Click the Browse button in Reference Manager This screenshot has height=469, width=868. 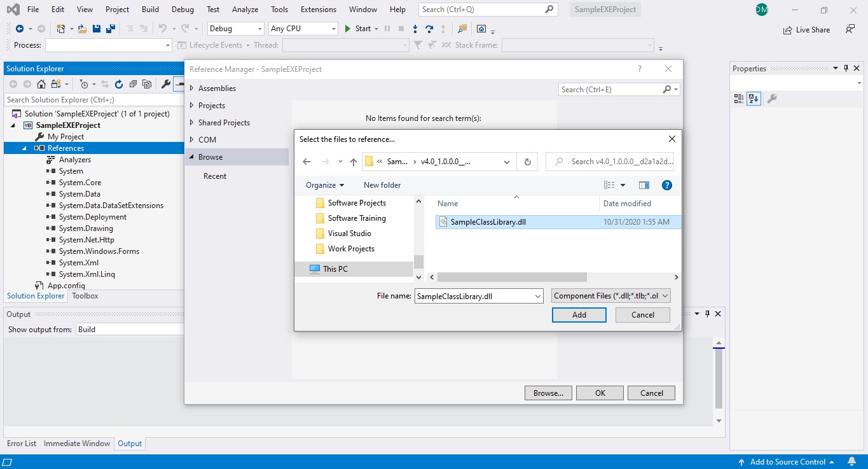point(548,393)
